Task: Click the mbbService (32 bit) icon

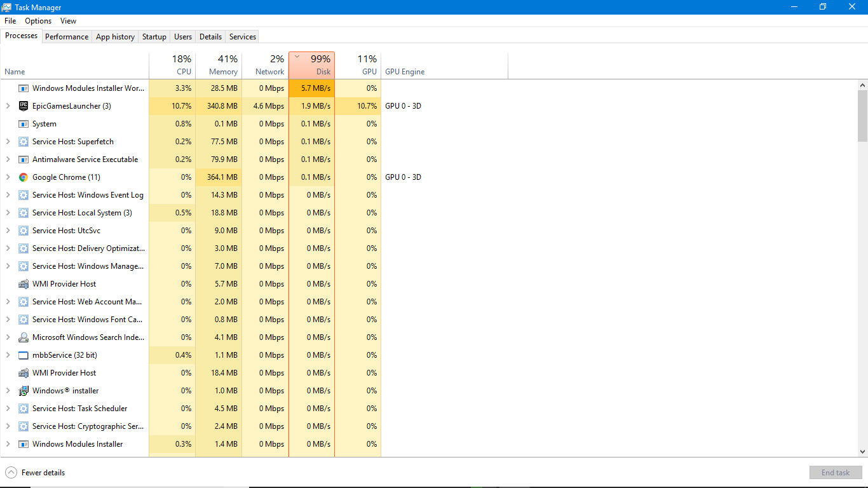Action: click(24, 355)
